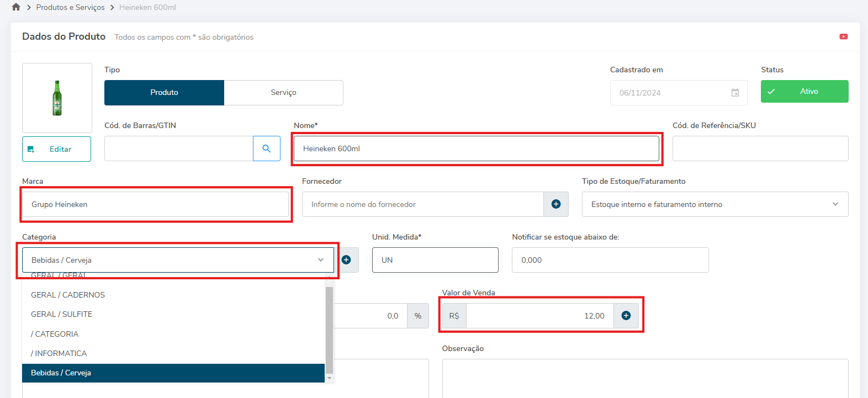Click the category list scrollbar thumb
This screenshot has width=868, height=398.
pyautogui.click(x=329, y=330)
